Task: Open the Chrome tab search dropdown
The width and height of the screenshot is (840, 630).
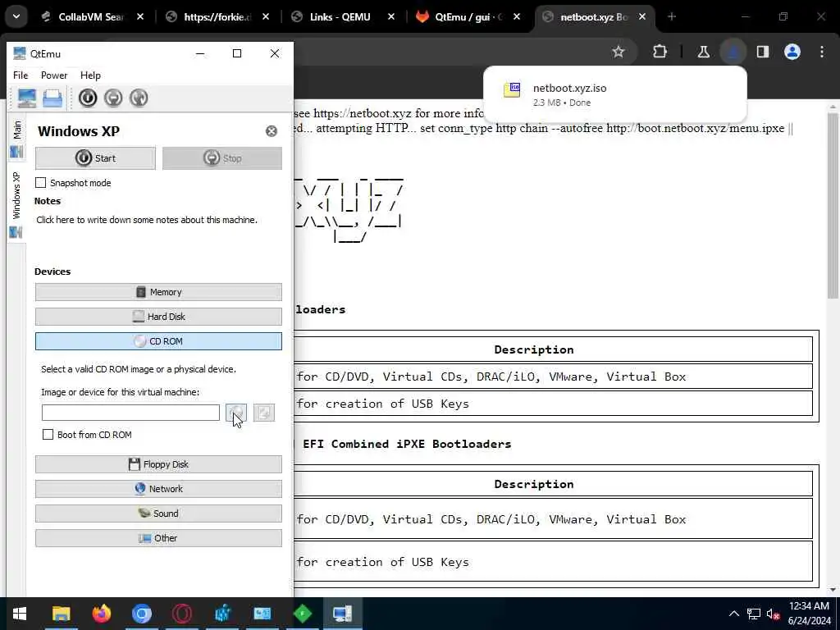Action: click(x=16, y=16)
